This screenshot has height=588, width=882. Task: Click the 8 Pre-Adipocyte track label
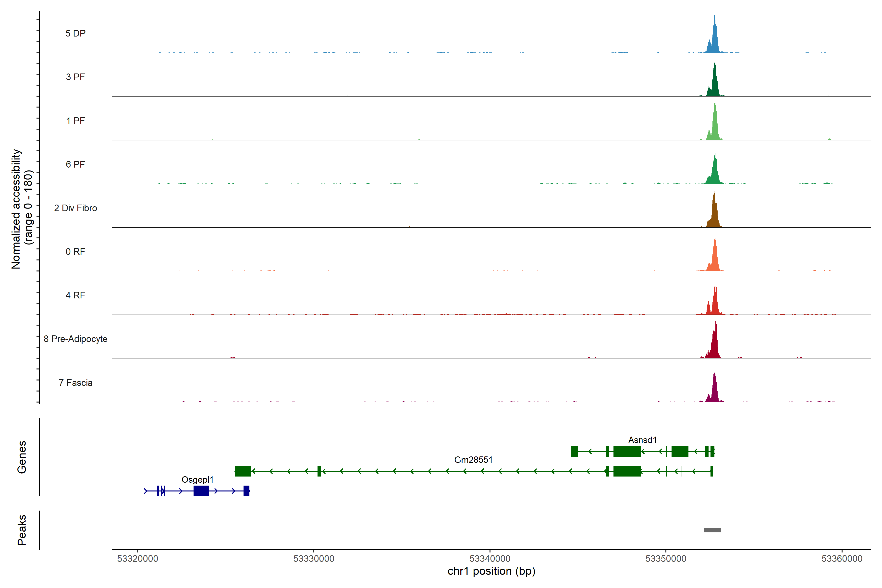(75, 339)
